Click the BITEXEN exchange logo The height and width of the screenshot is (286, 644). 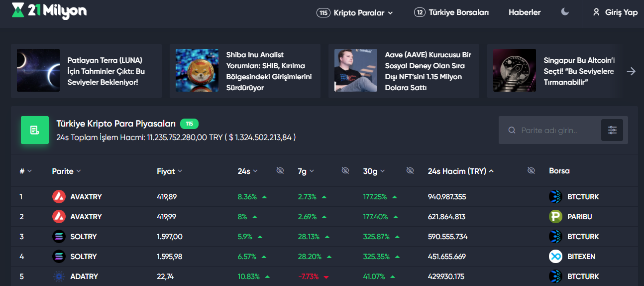click(555, 257)
